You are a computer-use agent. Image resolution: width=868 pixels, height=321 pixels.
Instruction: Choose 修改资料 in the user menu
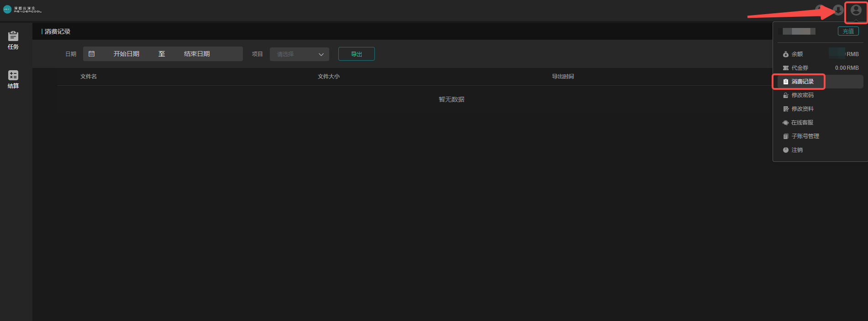[802, 109]
